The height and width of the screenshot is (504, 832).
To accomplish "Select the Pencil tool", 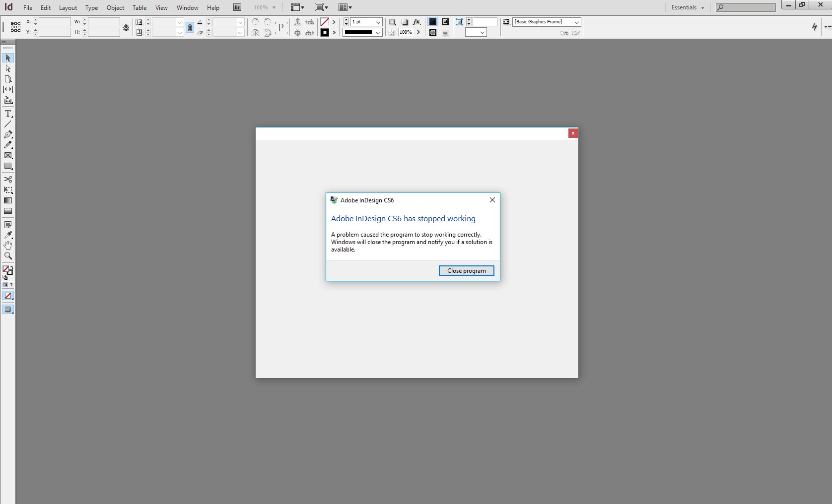I will tap(8, 145).
